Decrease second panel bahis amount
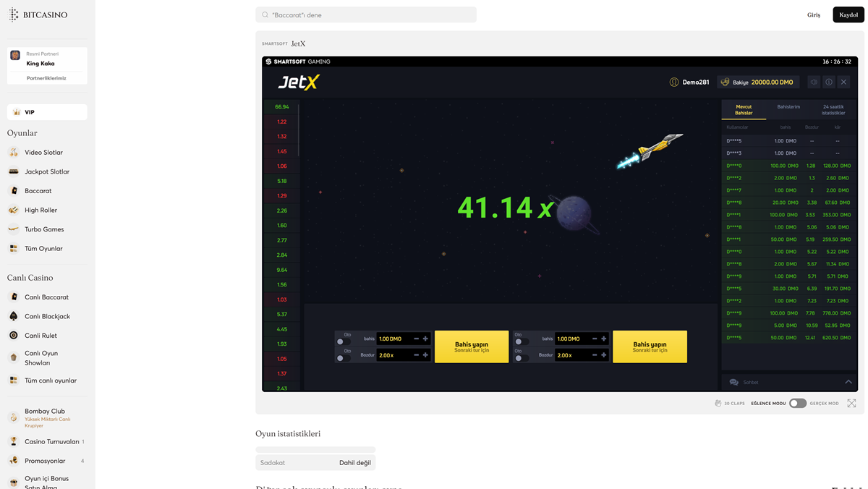 click(x=595, y=339)
